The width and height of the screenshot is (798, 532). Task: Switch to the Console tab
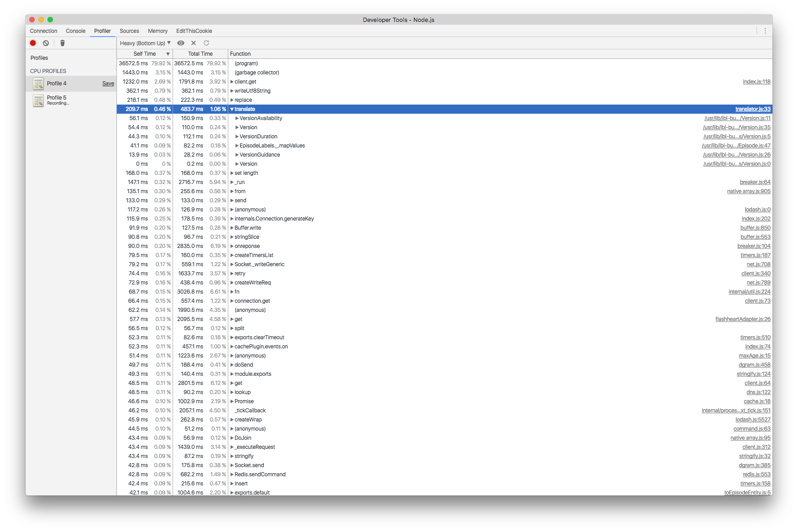click(76, 31)
